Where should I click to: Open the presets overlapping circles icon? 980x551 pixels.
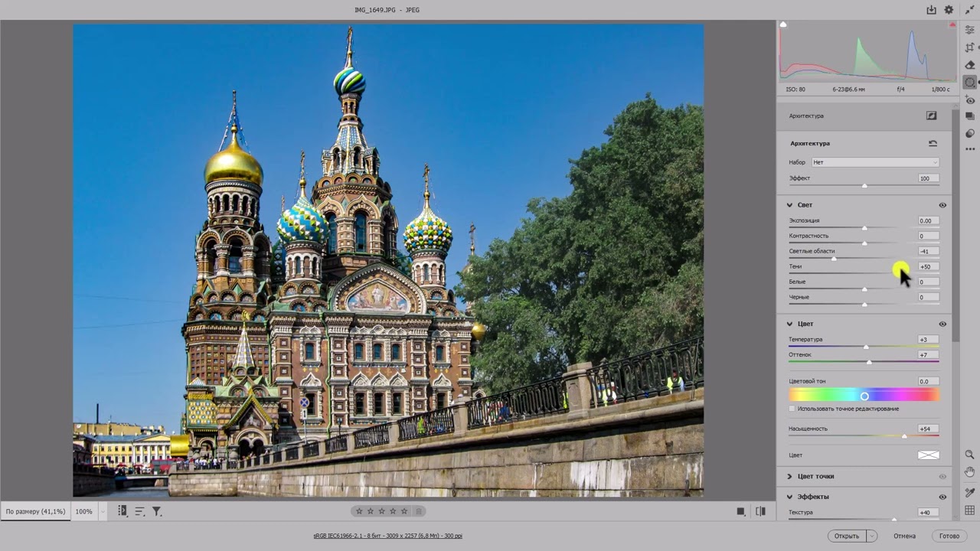tap(970, 133)
